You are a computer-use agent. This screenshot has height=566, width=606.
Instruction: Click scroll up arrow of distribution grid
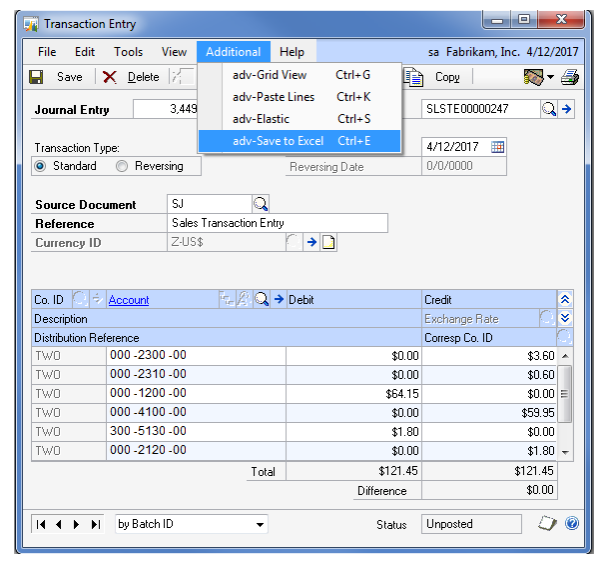(565, 356)
